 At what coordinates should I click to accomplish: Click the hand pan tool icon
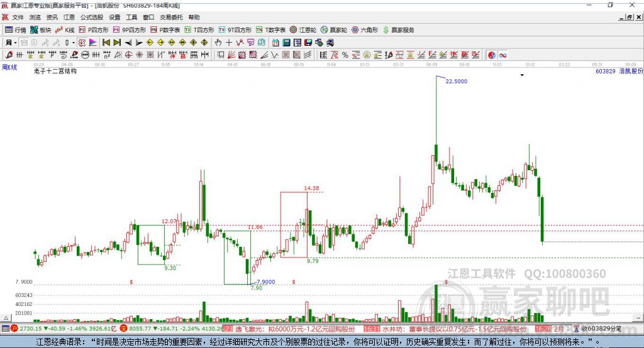[218, 42]
